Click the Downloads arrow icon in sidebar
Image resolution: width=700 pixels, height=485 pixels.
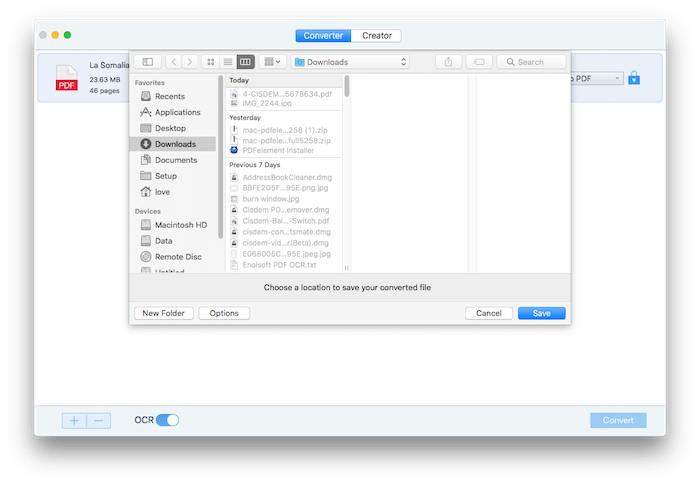(146, 144)
